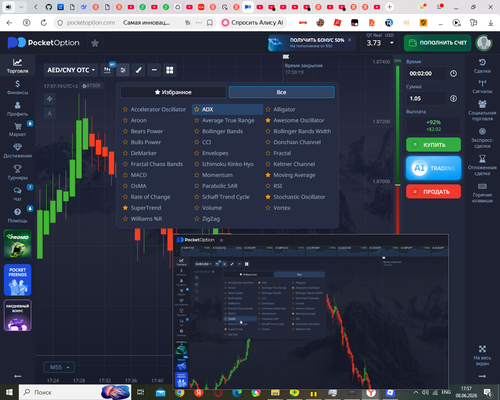Select the Alligator indicator

(284, 109)
